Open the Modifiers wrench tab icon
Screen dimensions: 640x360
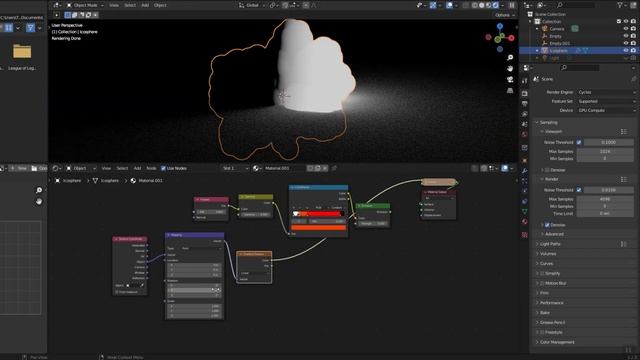(x=524, y=171)
